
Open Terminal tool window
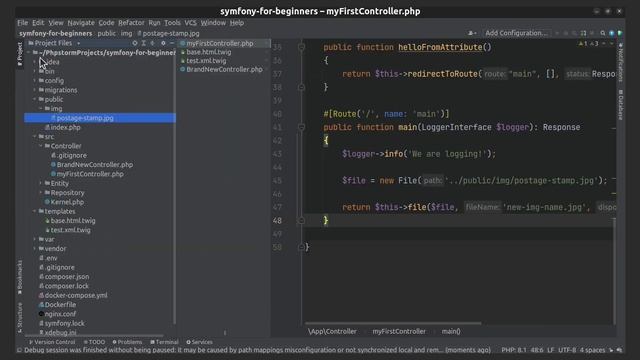click(x=164, y=342)
